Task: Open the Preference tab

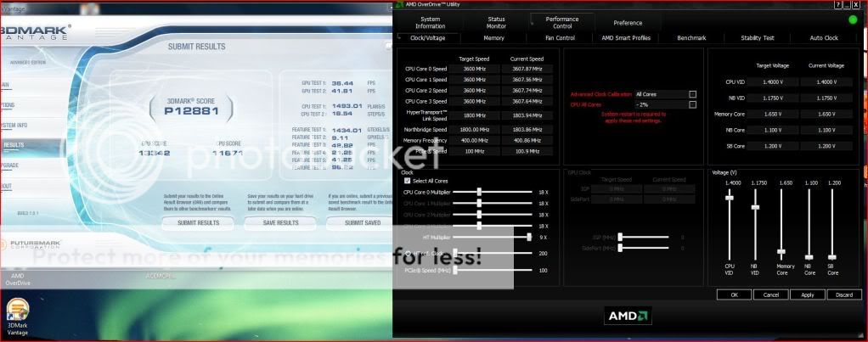Action: (628, 23)
